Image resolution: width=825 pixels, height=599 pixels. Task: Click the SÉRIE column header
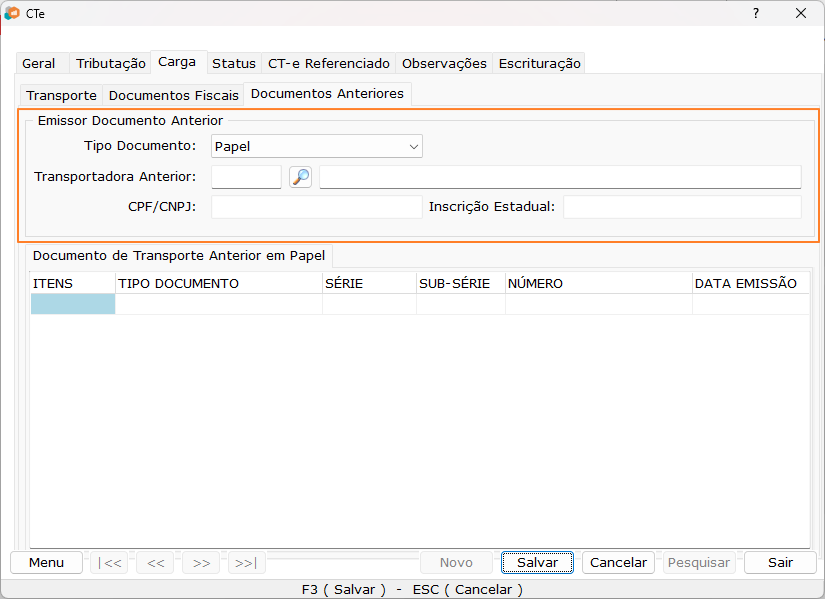[x=369, y=283]
